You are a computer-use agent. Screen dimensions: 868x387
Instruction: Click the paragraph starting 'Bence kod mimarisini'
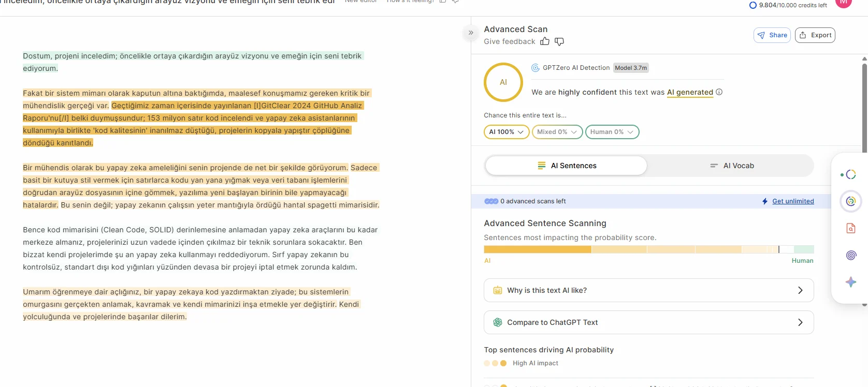coord(200,248)
